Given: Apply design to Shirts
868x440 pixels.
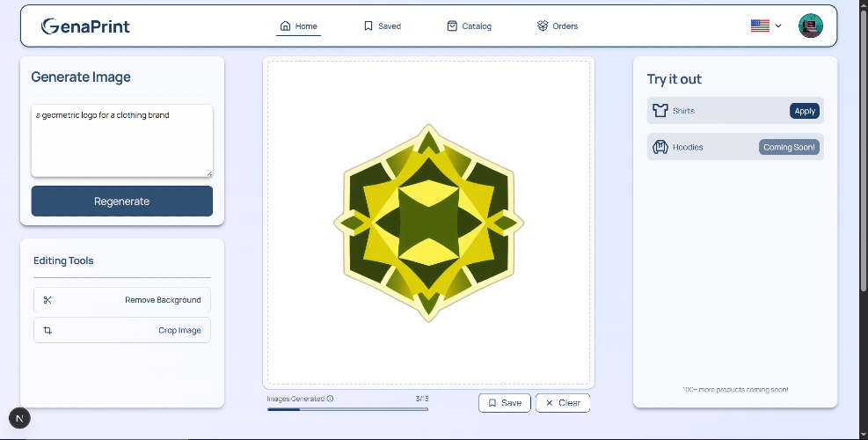Looking at the screenshot, I should point(805,111).
